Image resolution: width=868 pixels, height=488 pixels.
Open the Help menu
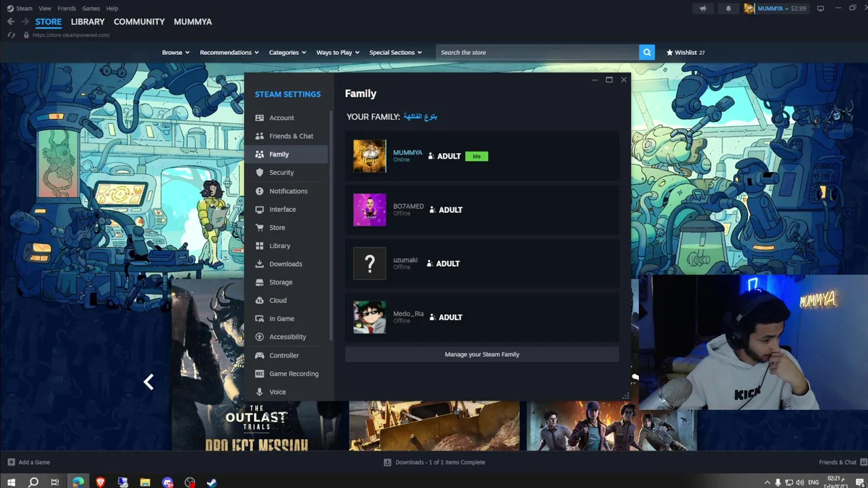click(x=112, y=9)
